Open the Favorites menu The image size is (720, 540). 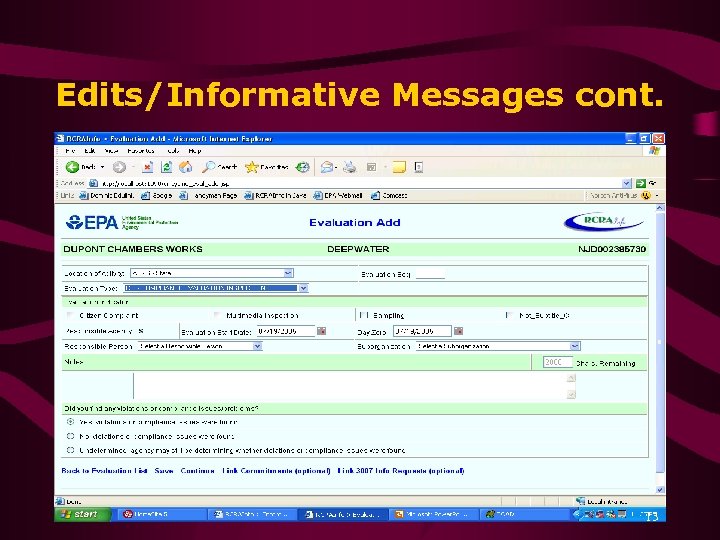141,151
